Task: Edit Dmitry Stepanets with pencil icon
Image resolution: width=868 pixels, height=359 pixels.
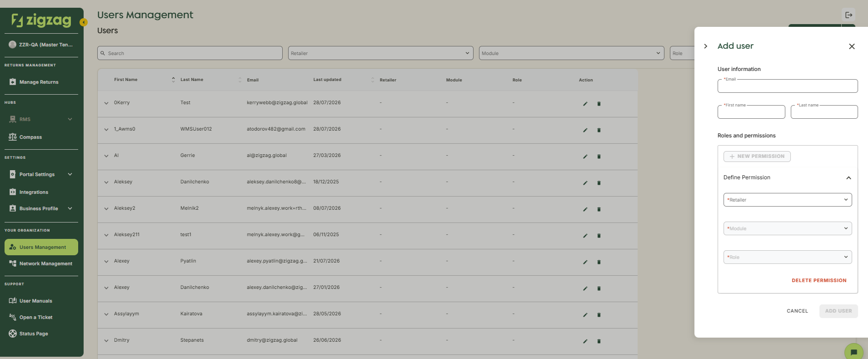Action: point(585,341)
